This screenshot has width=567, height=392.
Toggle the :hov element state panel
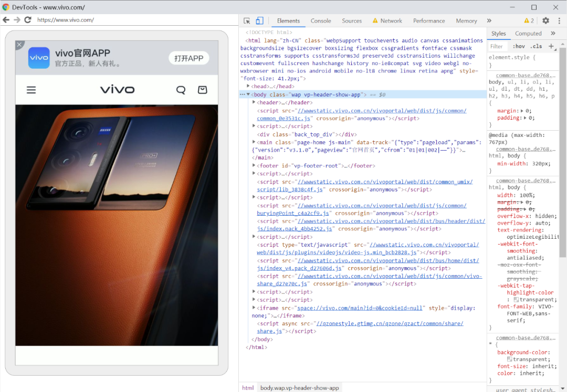point(519,46)
